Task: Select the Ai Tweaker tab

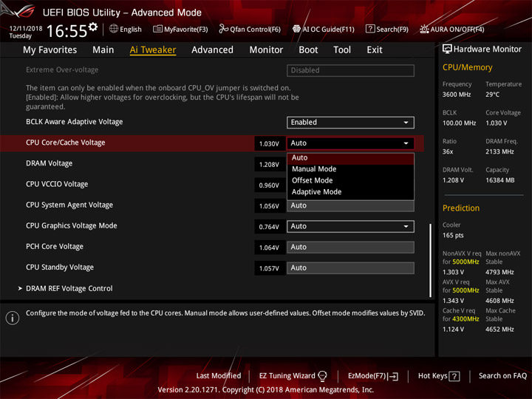Action: click(153, 50)
